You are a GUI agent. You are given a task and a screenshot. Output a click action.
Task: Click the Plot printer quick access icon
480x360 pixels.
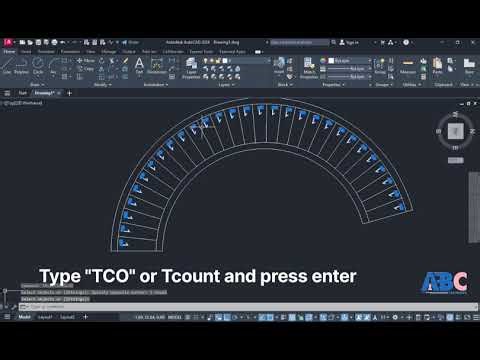point(54,42)
